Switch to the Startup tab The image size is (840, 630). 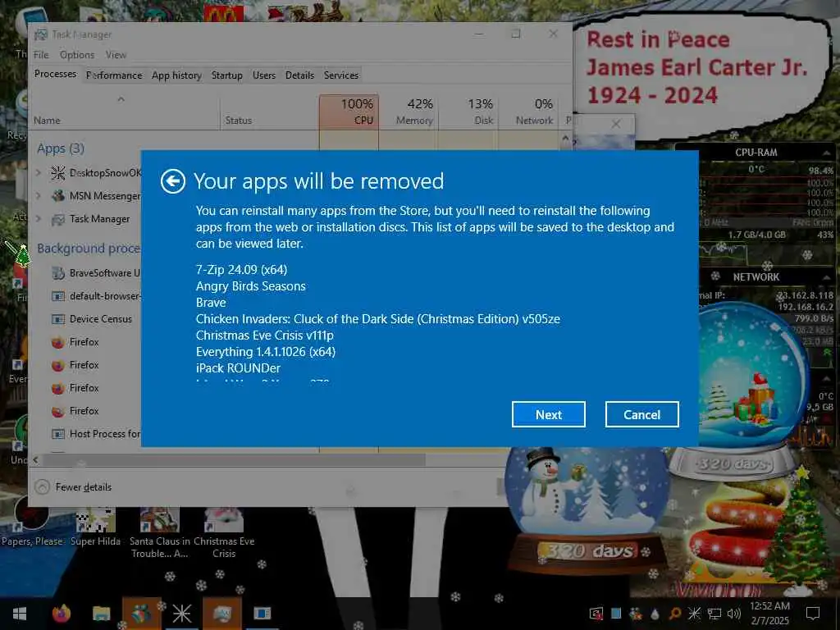click(x=226, y=75)
